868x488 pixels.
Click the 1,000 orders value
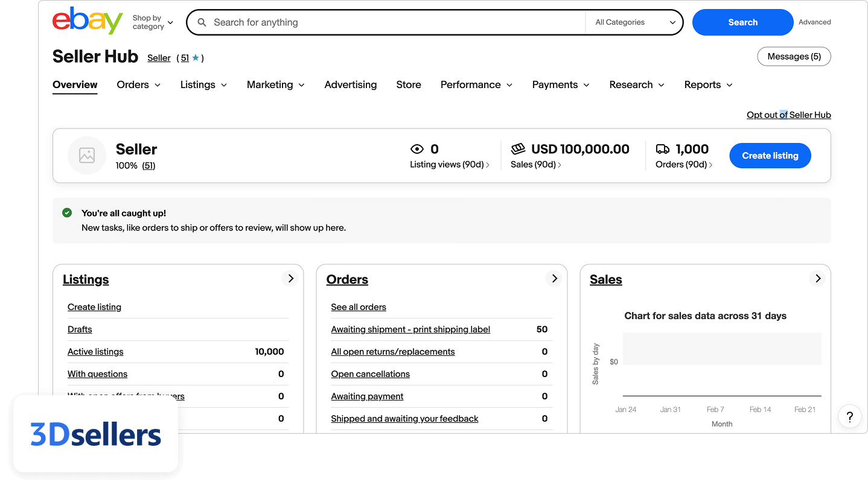pos(692,149)
